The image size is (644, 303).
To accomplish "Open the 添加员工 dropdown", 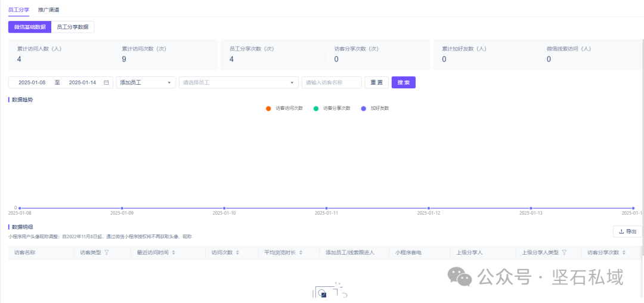I will tap(145, 82).
